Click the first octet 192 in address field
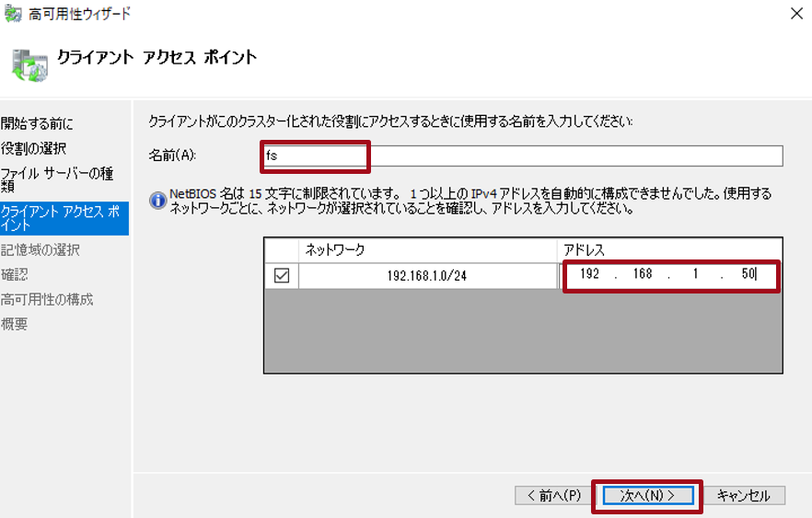Viewport: 812px width, 518px height. pos(590,275)
